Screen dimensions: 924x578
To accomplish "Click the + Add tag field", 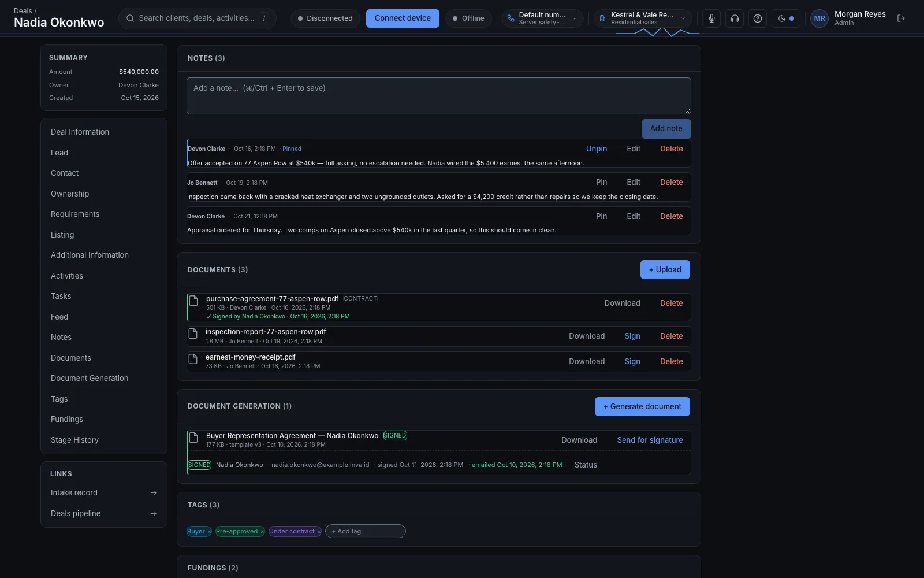I will point(366,531).
